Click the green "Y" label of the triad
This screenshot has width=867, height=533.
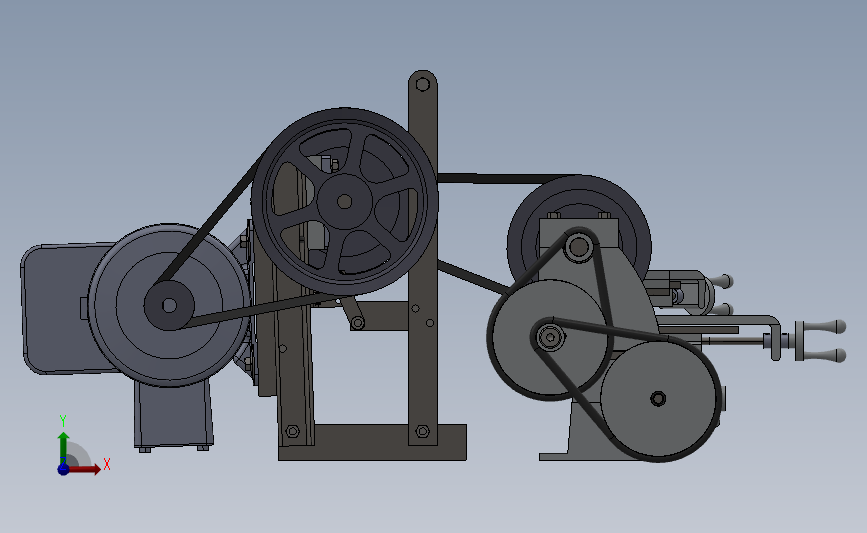[x=63, y=421]
